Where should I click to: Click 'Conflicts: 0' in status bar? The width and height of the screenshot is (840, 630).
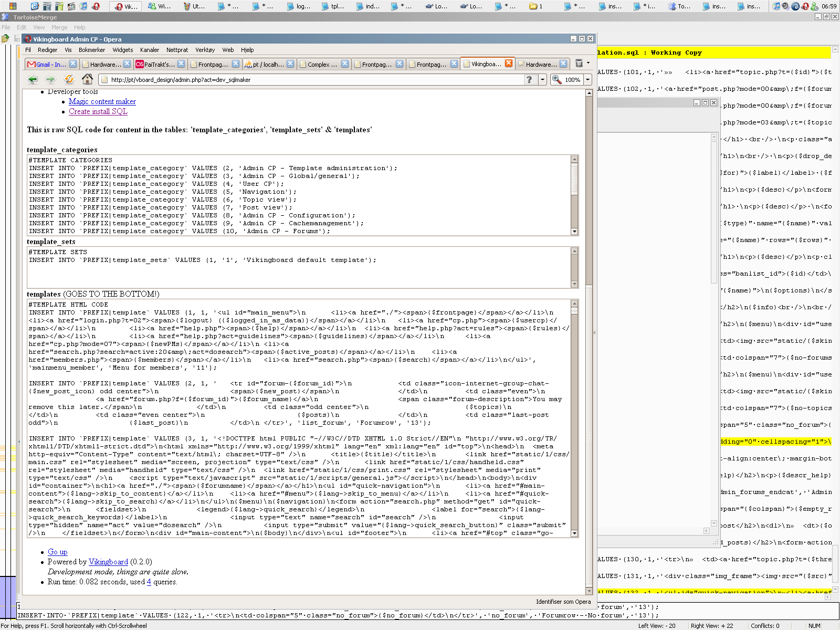pyautogui.click(x=765, y=626)
